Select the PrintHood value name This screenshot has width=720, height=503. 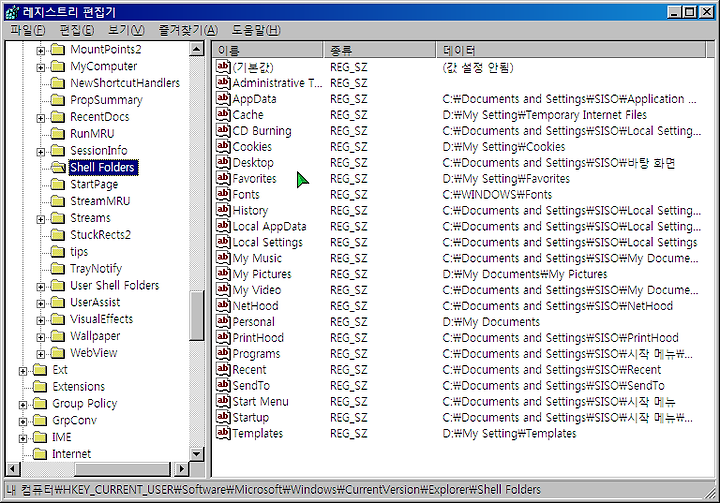click(x=258, y=338)
